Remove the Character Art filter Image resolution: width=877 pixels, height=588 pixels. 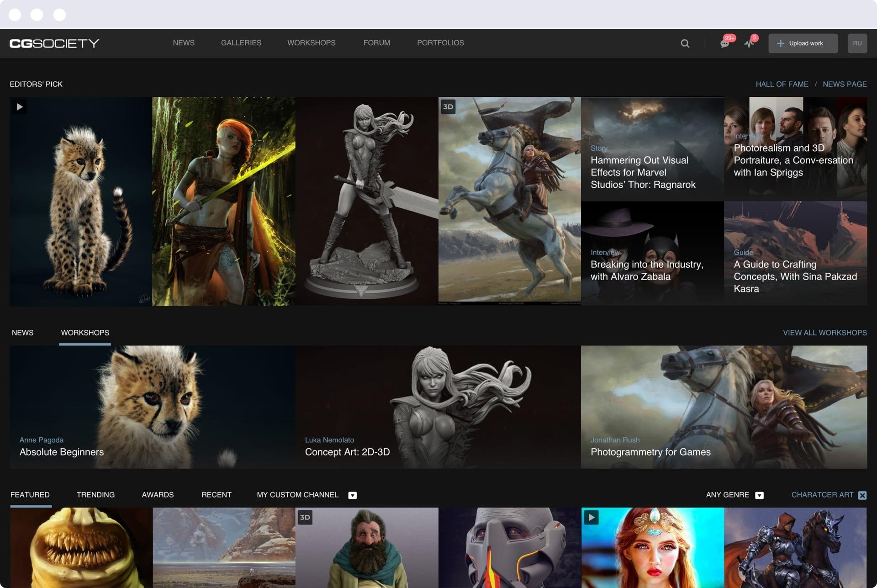[862, 495]
